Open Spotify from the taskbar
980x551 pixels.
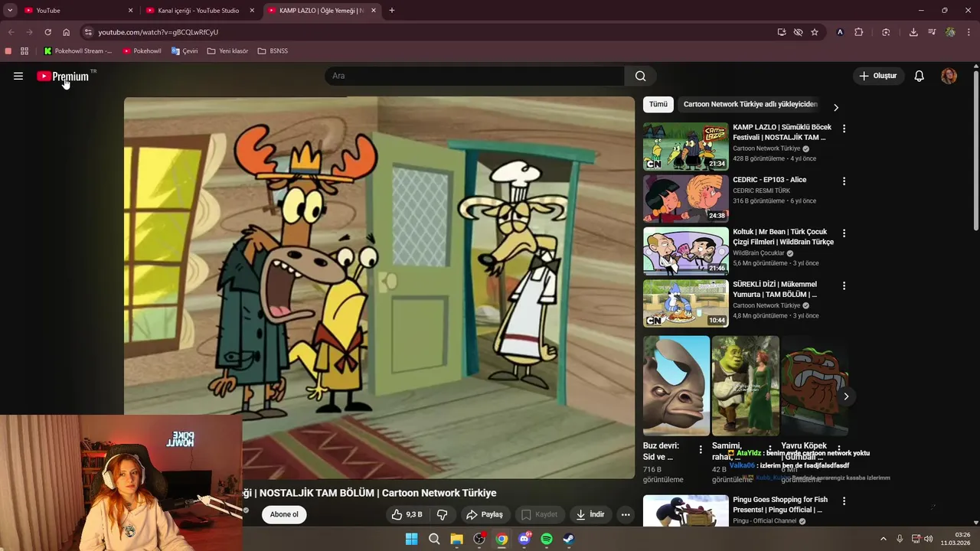coord(547,539)
